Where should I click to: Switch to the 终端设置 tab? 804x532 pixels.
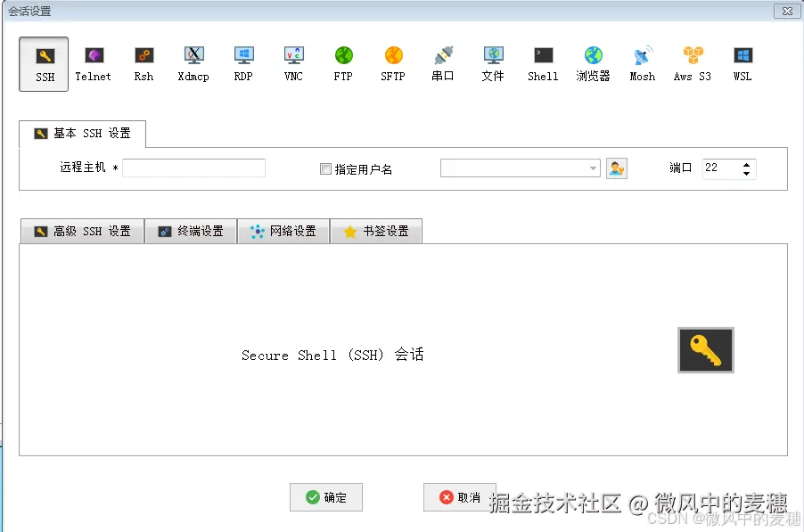191,231
